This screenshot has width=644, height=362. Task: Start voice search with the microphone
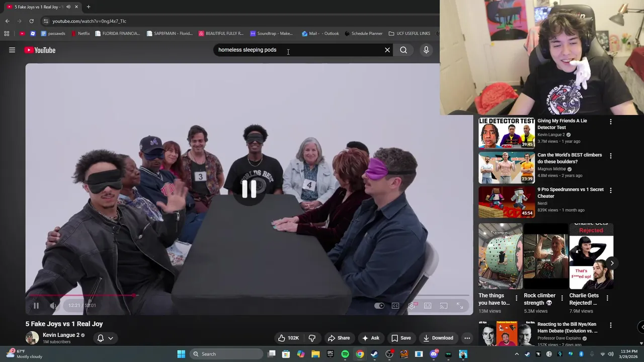tap(426, 50)
